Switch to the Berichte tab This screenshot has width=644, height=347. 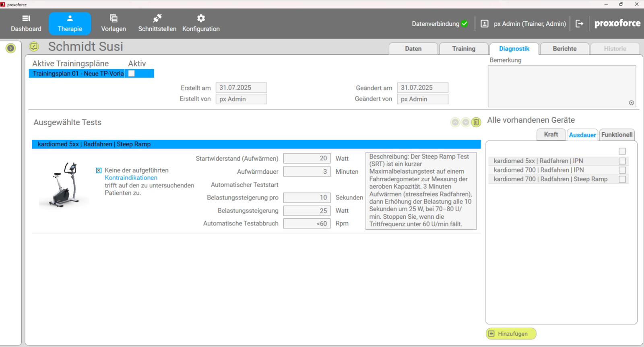tap(564, 49)
